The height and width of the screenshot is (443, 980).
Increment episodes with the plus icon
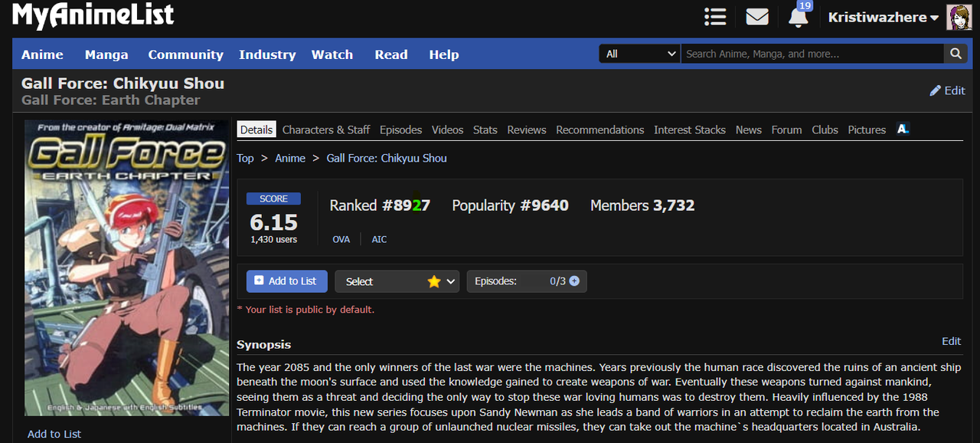coord(574,281)
